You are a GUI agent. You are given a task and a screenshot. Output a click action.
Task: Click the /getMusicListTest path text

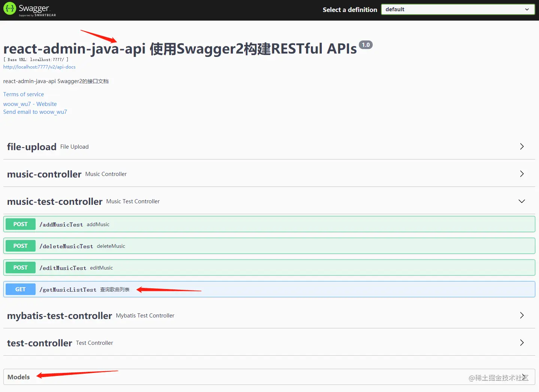(x=68, y=290)
